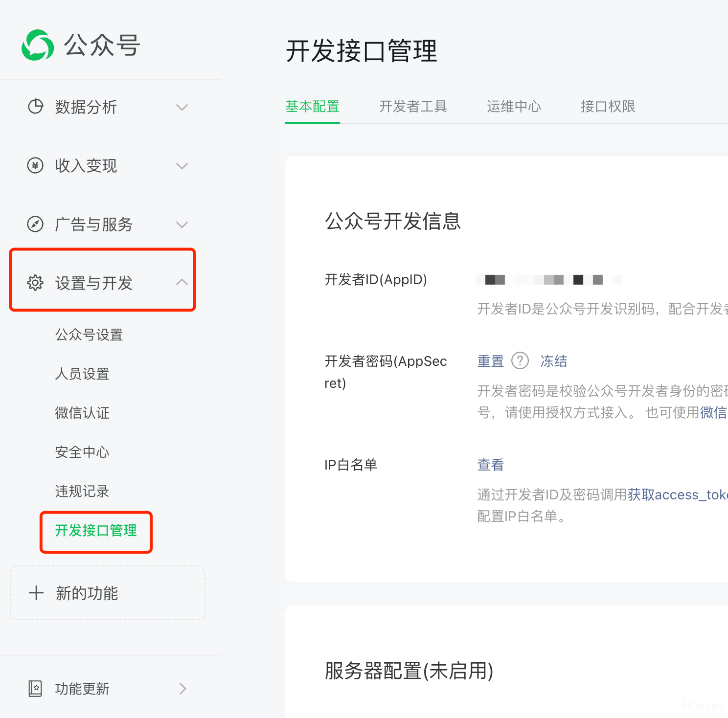Image resolution: width=728 pixels, height=718 pixels.
Task: Click the 数据分析 pie chart icon
Action: (x=35, y=107)
